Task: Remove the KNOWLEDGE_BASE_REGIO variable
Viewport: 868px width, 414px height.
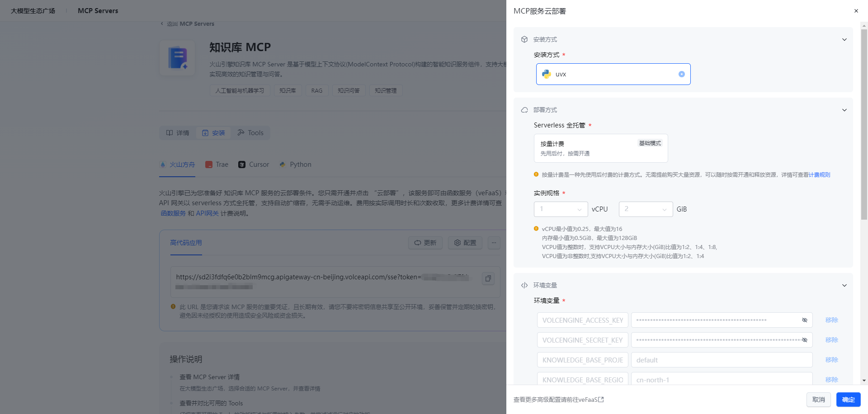Action: tap(832, 380)
